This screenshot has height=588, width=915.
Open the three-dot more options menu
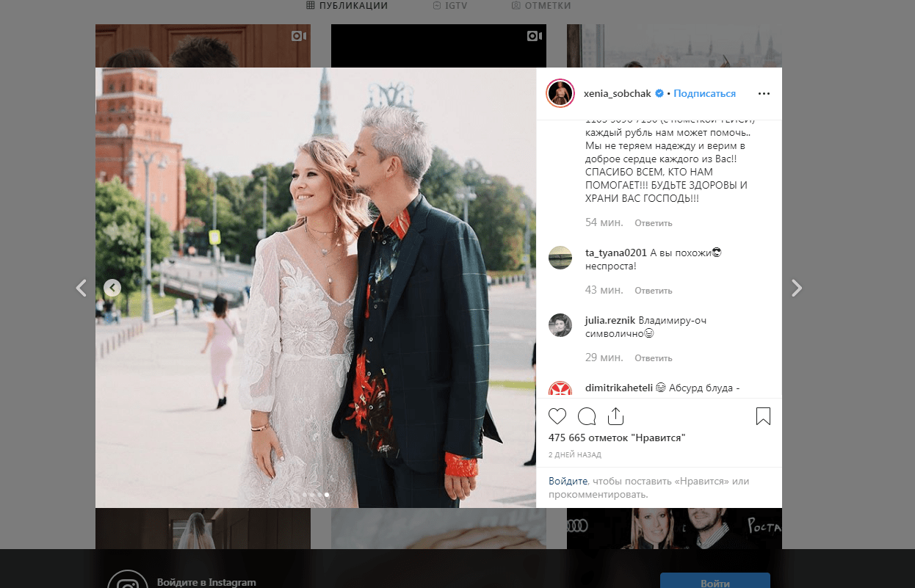click(x=764, y=94)
